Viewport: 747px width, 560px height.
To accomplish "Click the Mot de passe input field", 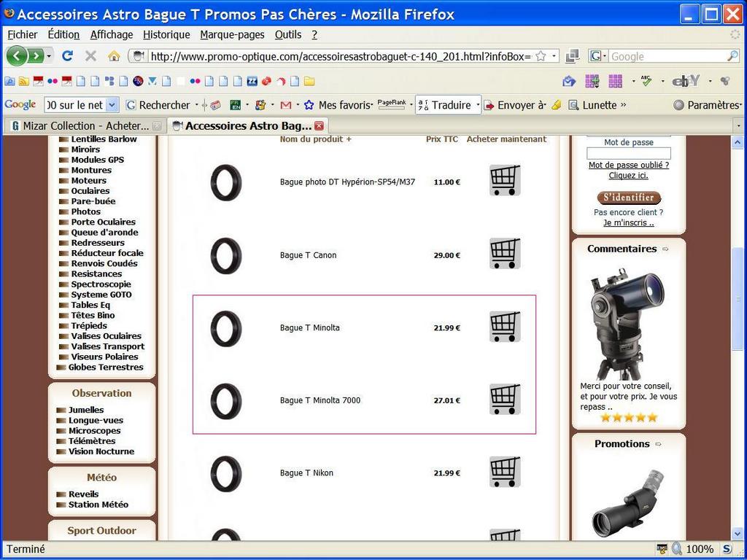I will coord(628,154).
